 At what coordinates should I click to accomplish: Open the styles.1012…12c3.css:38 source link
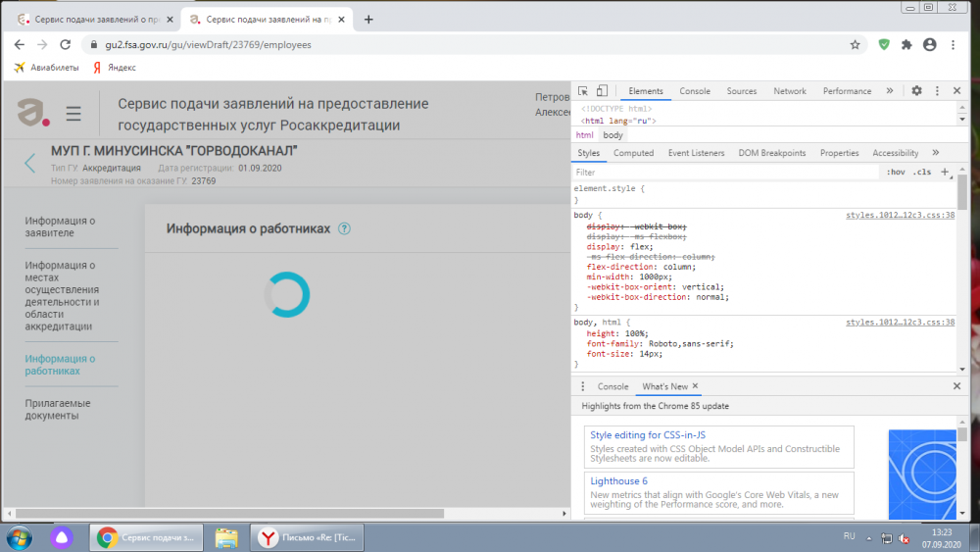900,215
